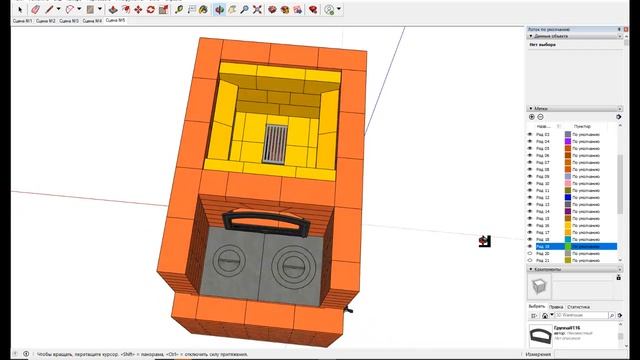Open the Rectangle tool dropdown arrow
Screen dimensions: 640x360
(x=99, y=9)
